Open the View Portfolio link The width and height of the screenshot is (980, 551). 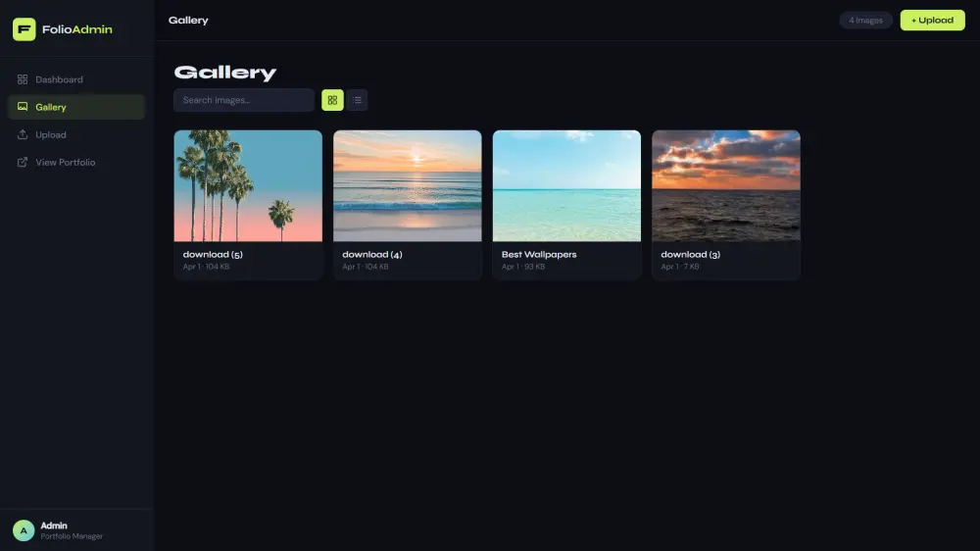[76, 162]
